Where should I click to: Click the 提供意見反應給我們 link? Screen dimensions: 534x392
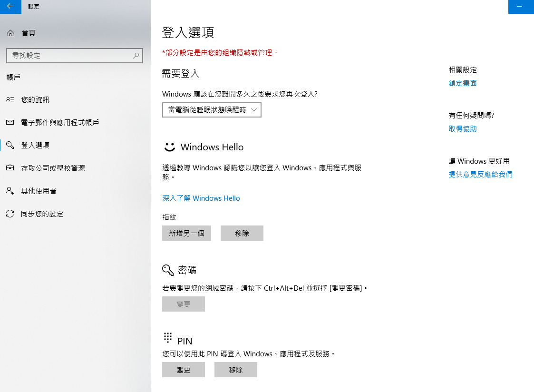pyautogui.click(x=480, y=175)
